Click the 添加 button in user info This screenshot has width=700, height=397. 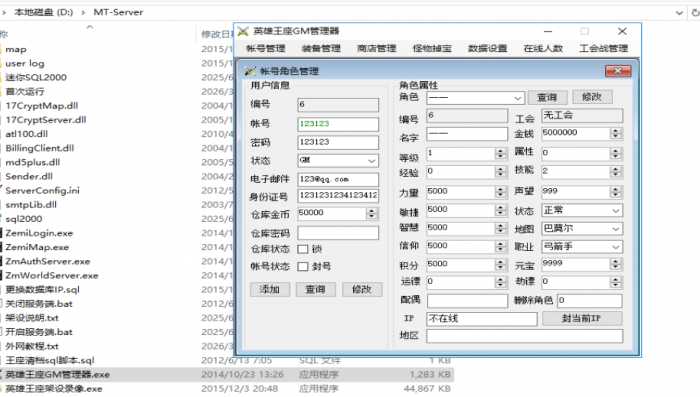pos(270,289)
